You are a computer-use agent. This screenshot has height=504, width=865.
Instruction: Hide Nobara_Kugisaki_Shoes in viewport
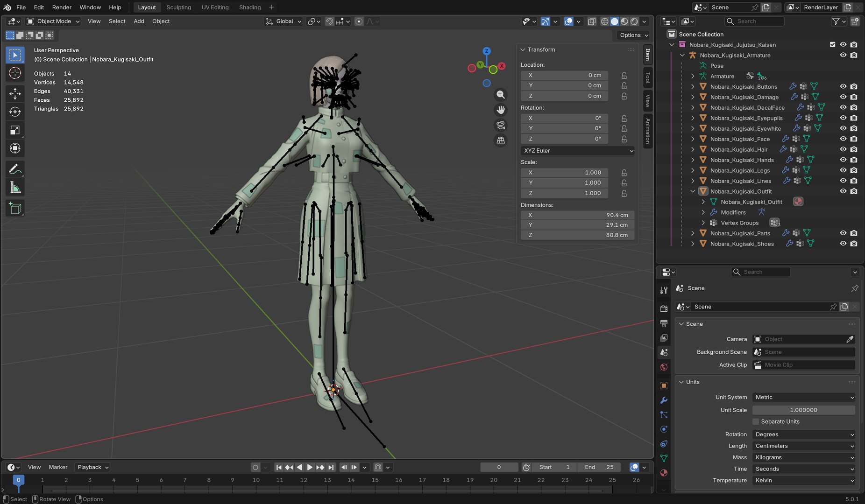843,244
